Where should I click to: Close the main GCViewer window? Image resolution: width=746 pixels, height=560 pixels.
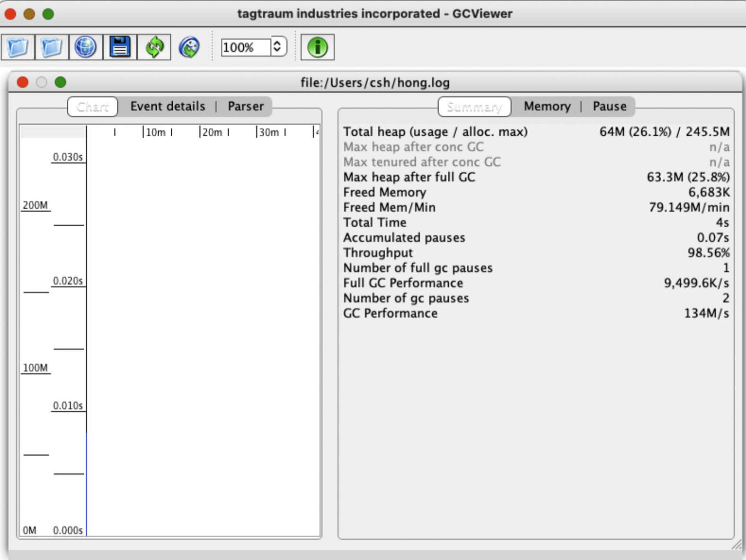click(10, 14)
